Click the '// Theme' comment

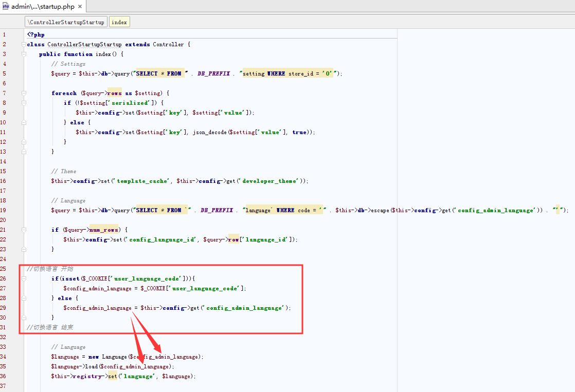(64, 171)
